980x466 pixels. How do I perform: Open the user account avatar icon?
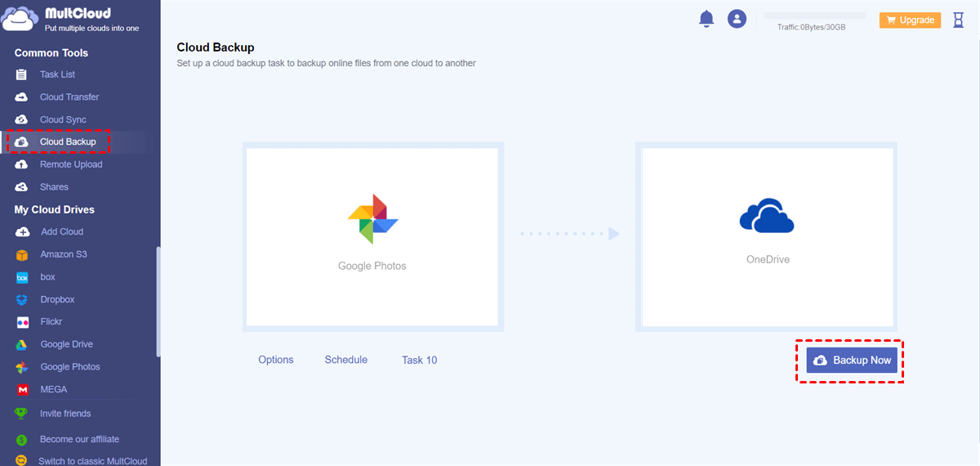click(737, 19)
